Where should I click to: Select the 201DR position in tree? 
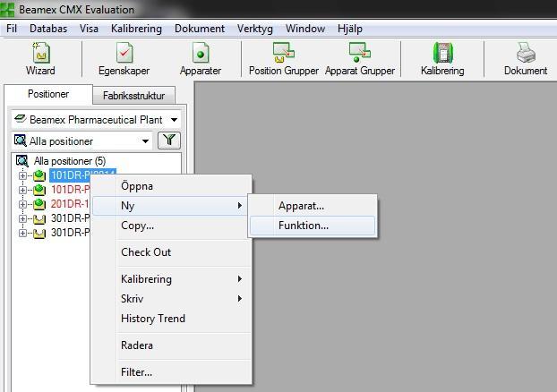point(70,204)
